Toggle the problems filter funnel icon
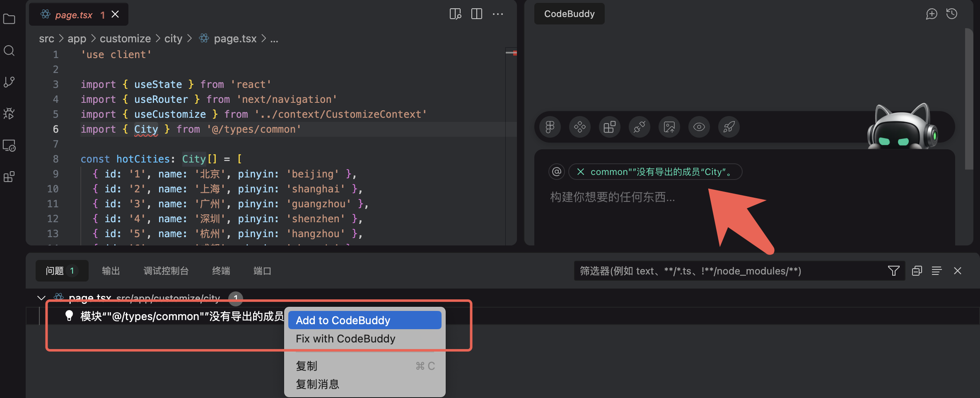Viewport: 980px width, 398px height. (x=893, y=271)
